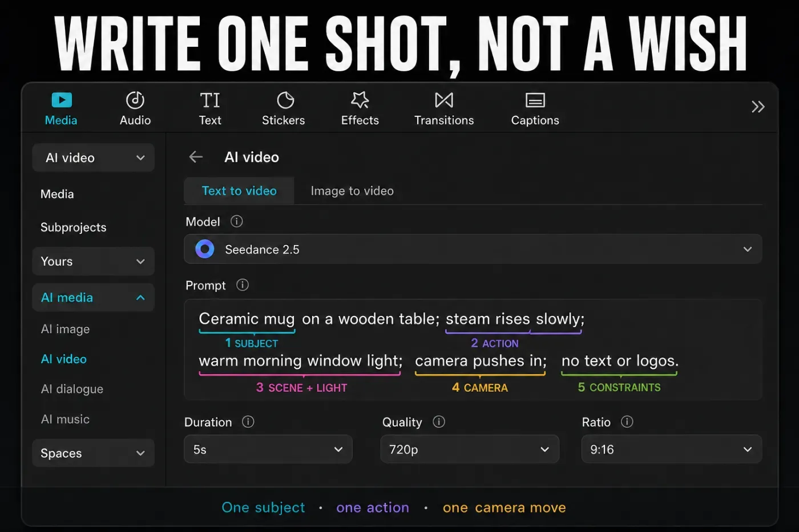This screenshot has height=532, width=799.
Task: Open the Quality 720p dropdown
Action: [x=470, y=449]
